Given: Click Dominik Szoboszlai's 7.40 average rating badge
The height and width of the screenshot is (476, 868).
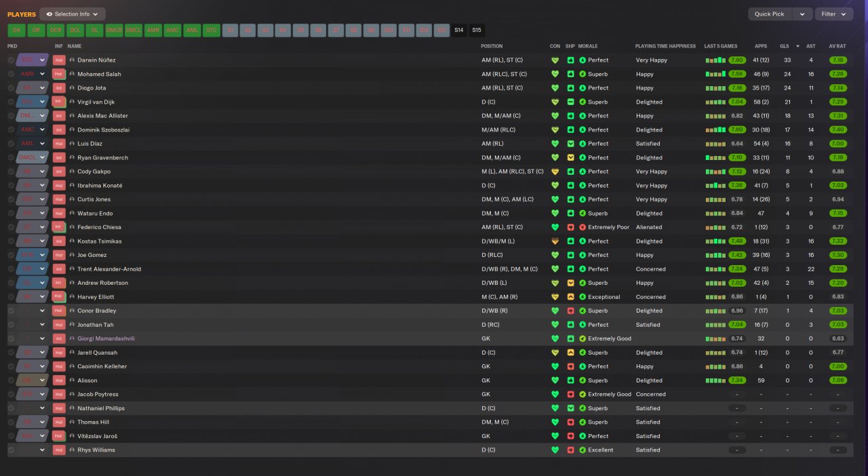Looking at the screenshot, I should (x=838, y=130).
